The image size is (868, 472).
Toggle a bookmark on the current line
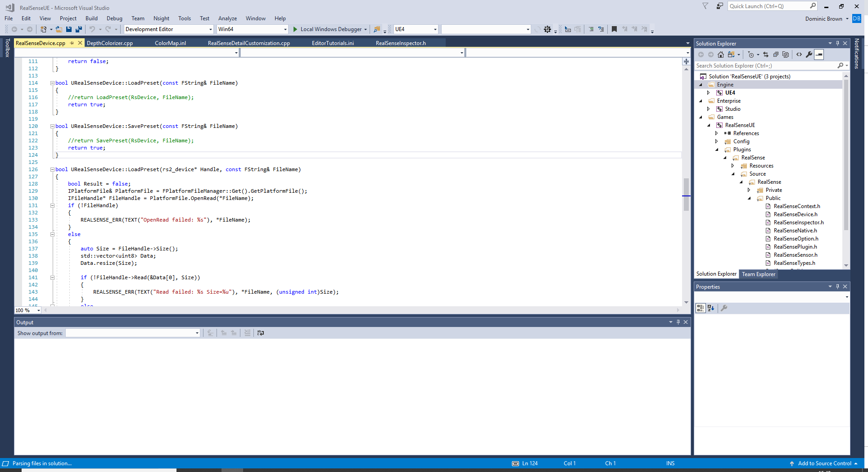614,29
